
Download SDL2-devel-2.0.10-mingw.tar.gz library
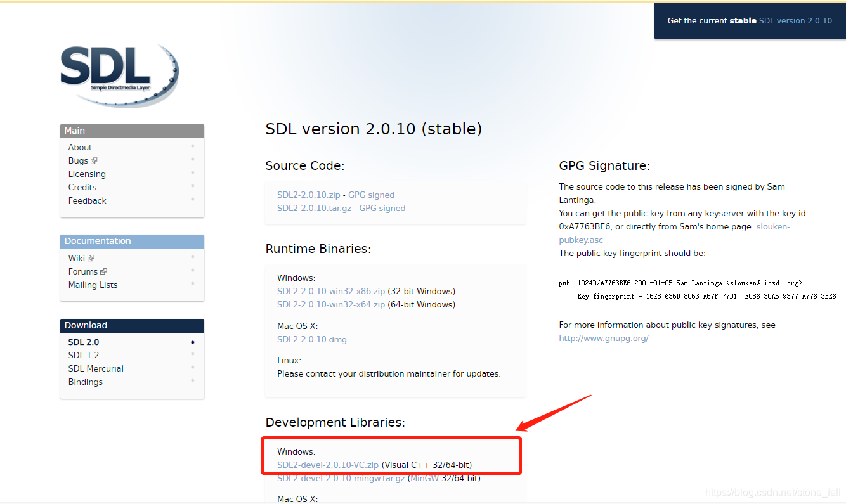coord(341,478)
